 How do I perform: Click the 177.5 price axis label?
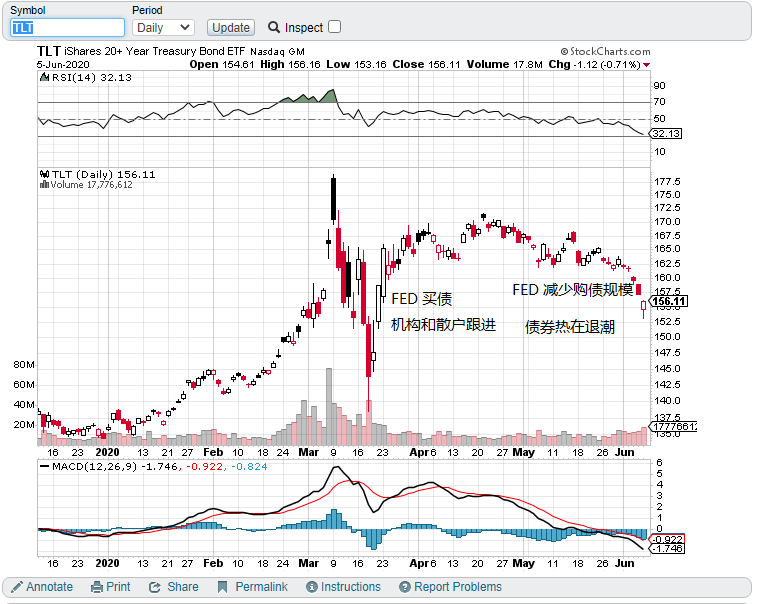(667, 181)
